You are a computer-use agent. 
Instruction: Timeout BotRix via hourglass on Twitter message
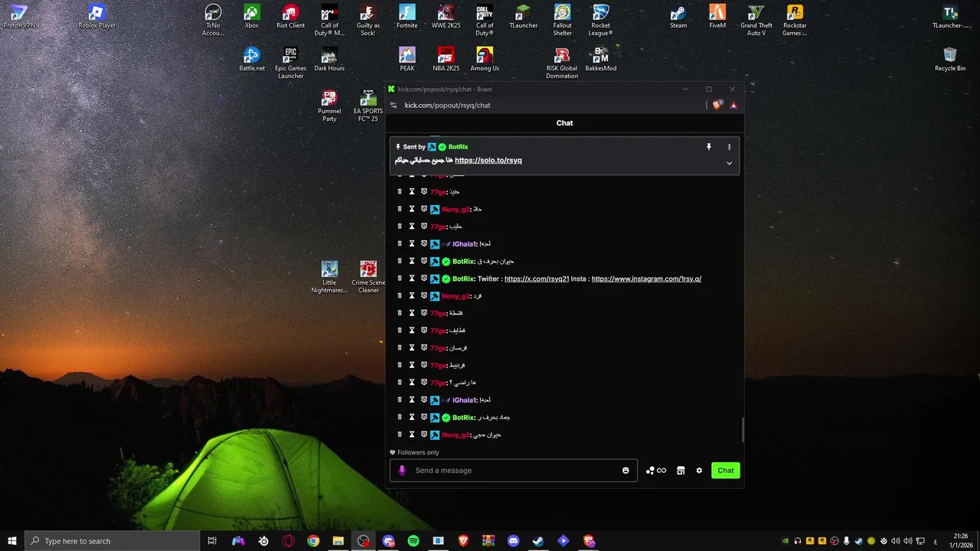click(x=412, y=279)
